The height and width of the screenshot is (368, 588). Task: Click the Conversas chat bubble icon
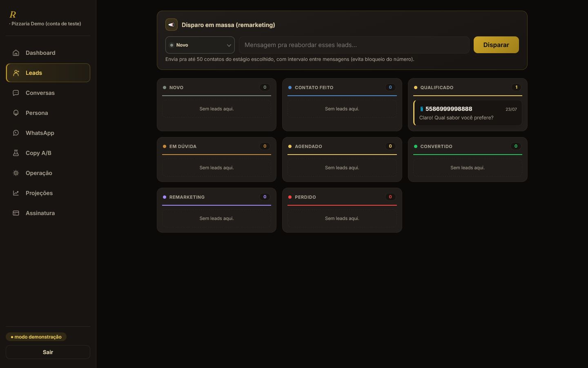pos(16,93)
